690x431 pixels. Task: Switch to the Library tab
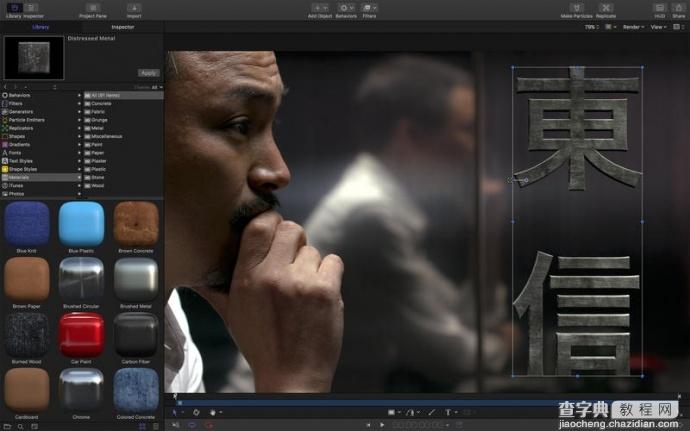pos(42,27)
